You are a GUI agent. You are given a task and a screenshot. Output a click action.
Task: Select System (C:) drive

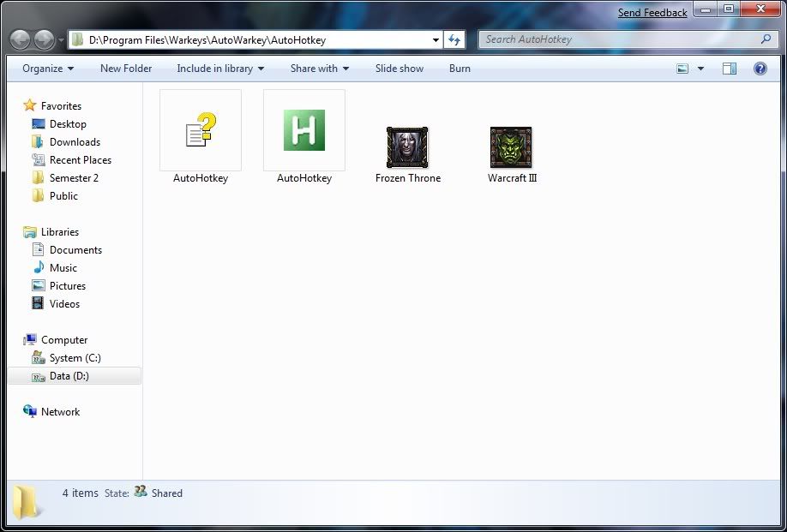pyautogui.click(x=75, y=358)
